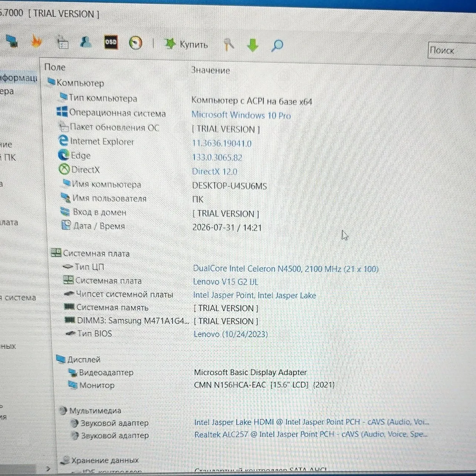
Task: Open the Intel Jasper Point, Intel Jasper Lake link
Action: coord(254,295)
